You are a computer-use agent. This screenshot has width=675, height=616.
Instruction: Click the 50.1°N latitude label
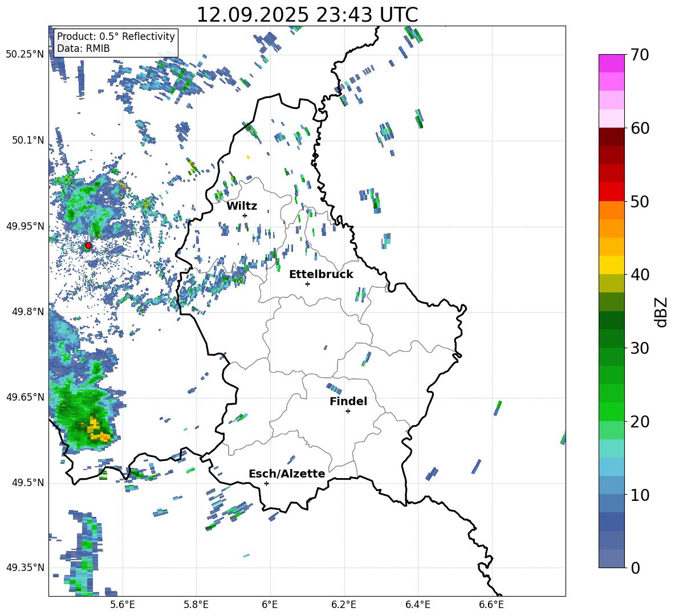(x=28, y=140)
